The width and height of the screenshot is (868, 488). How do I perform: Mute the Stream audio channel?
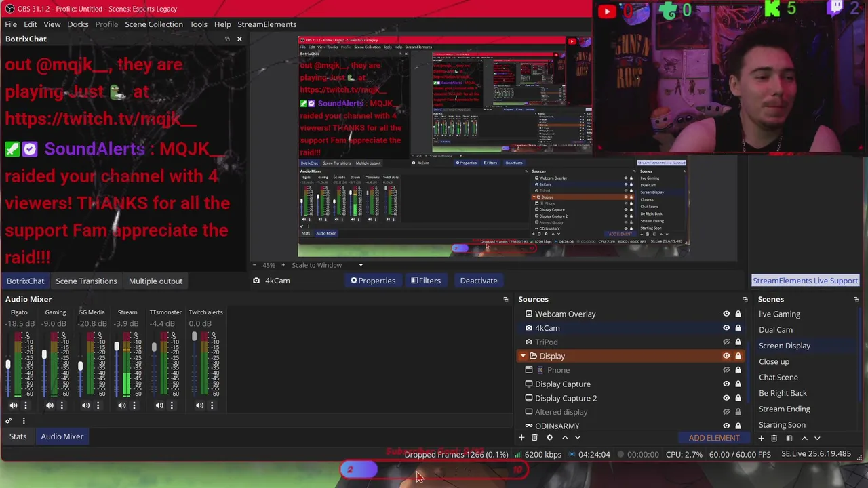point(121,405)
